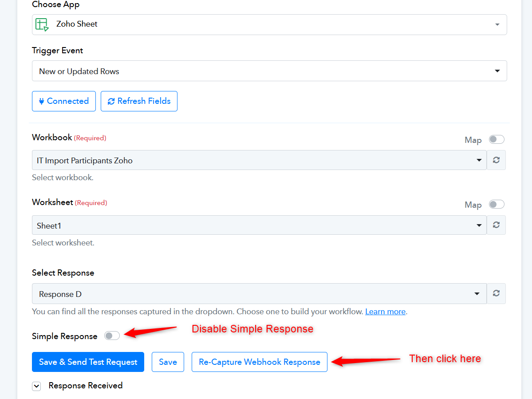Click the 'Select worksheet.' helper text
The width and height of the screenshot is (532, 399).
tap(63, 243)
